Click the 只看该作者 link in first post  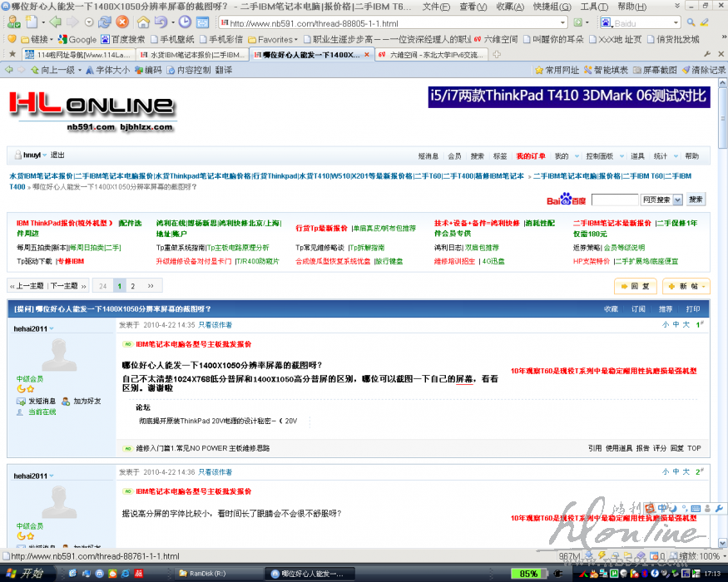(x=215, y=325)
